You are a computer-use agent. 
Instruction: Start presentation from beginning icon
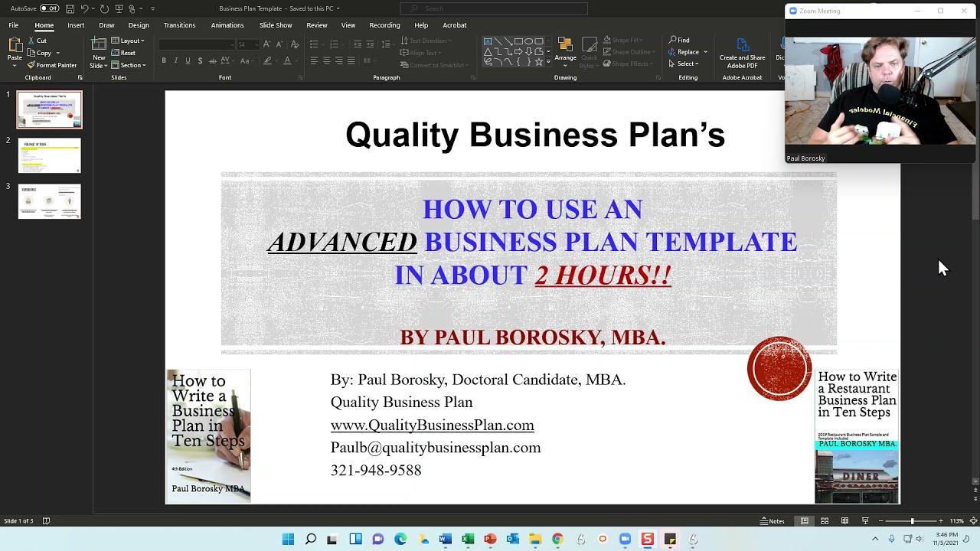click(119, 8)
